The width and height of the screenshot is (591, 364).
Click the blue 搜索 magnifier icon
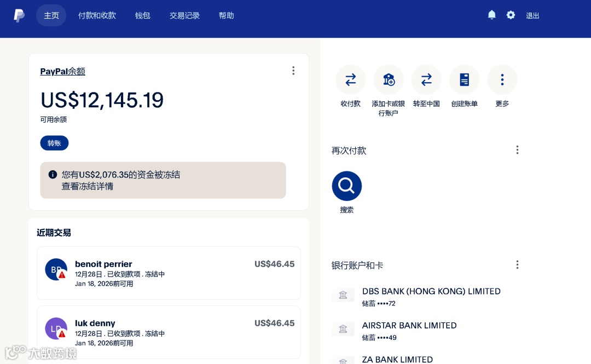point(347,186)
